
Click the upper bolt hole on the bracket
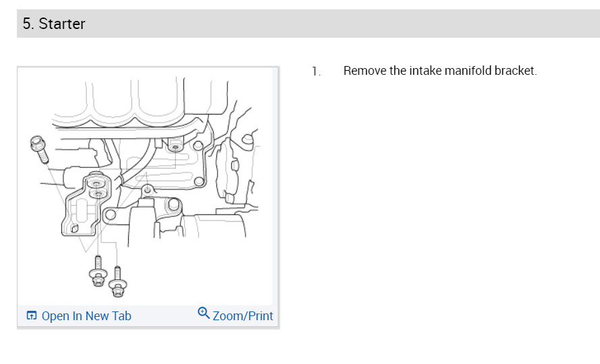pos(96,184)
